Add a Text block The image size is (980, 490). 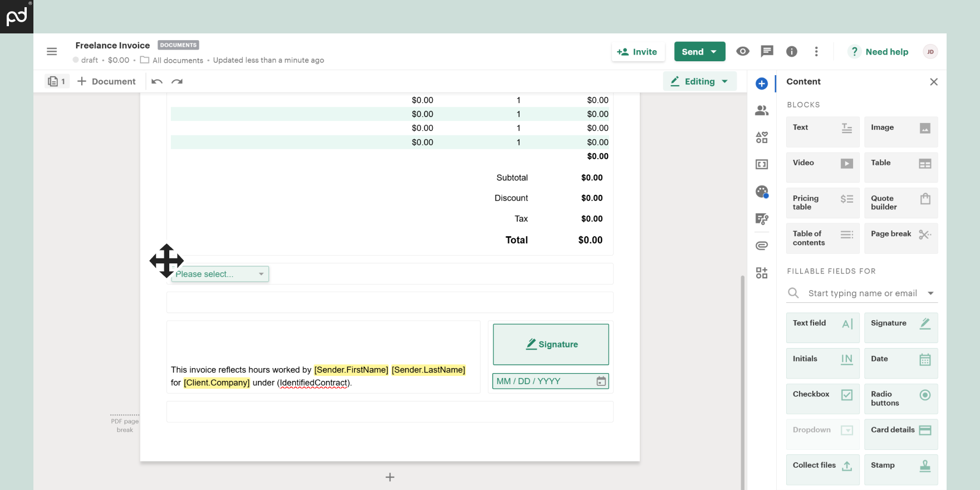tap(823, 132)
